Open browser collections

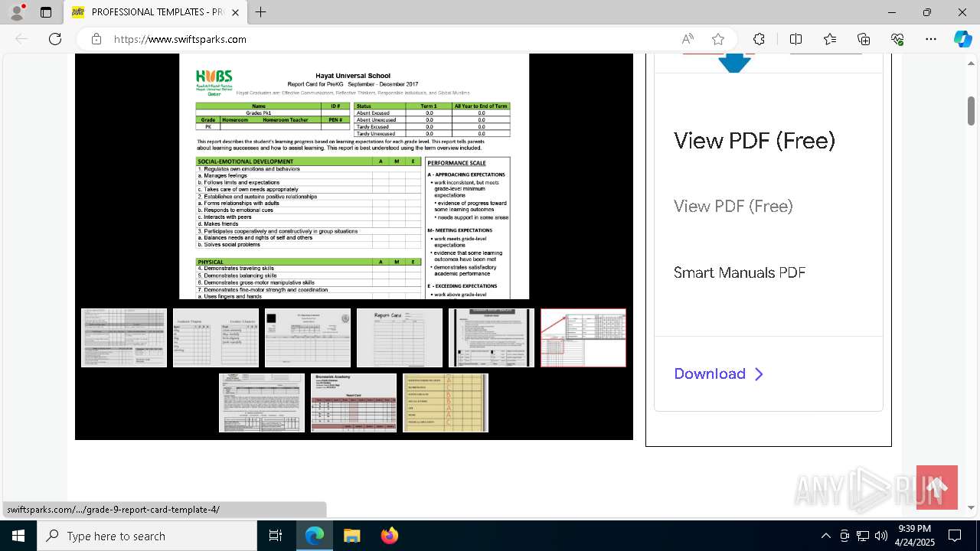(x=864, y=39)
